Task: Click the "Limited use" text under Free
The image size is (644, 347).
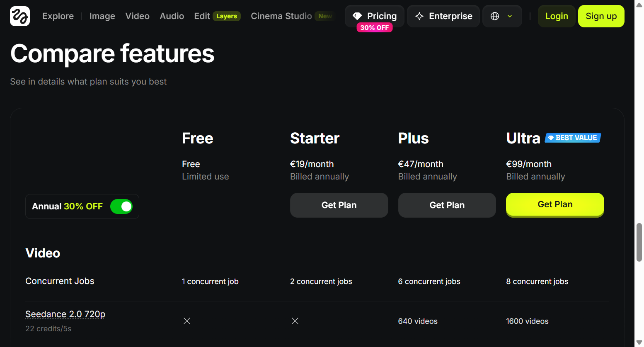Action: click(206, 177)
